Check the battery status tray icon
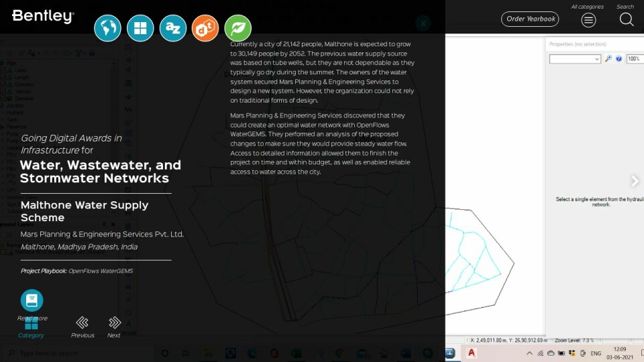The width and height of the screenshot is (644, 362). pyautogui.click(x=561, y=353)
